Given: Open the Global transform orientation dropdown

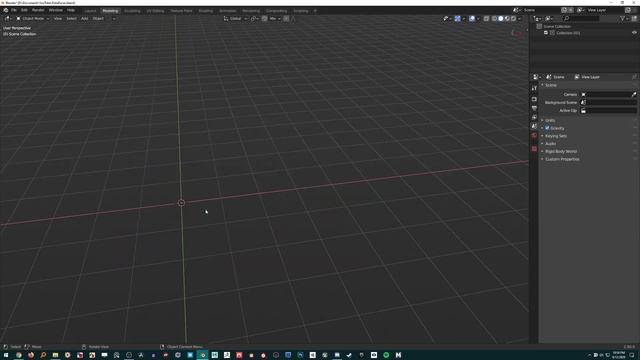Looking at the screenshot, I should tap(235, 18).
